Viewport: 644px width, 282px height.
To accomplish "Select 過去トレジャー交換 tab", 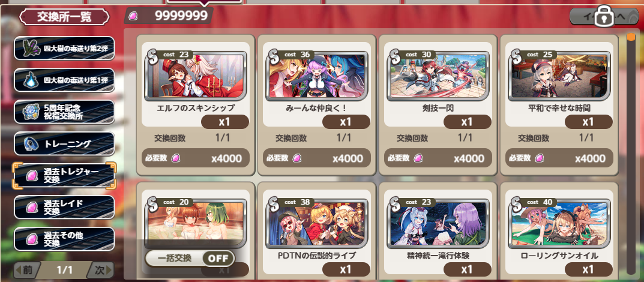I will [x=64, y=176].
